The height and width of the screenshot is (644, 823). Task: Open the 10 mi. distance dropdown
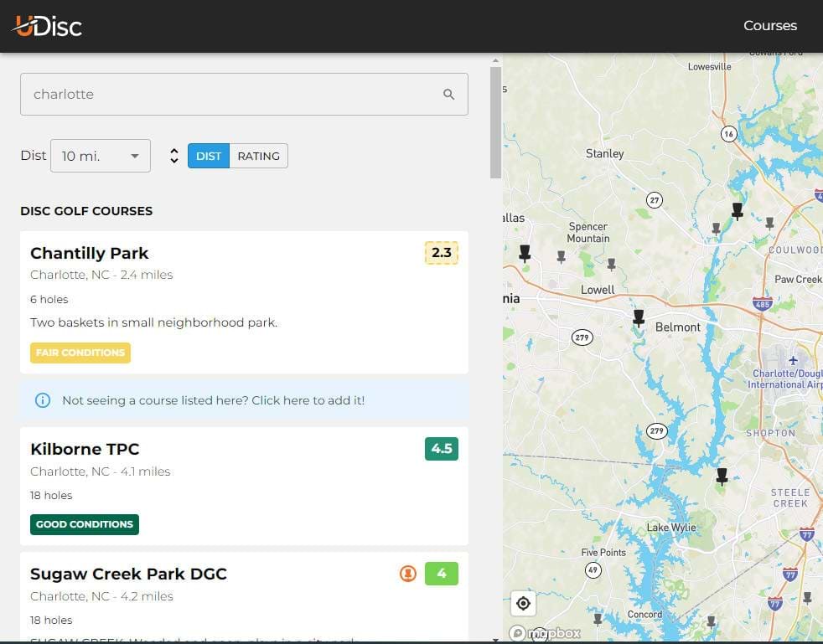point(100,156)
